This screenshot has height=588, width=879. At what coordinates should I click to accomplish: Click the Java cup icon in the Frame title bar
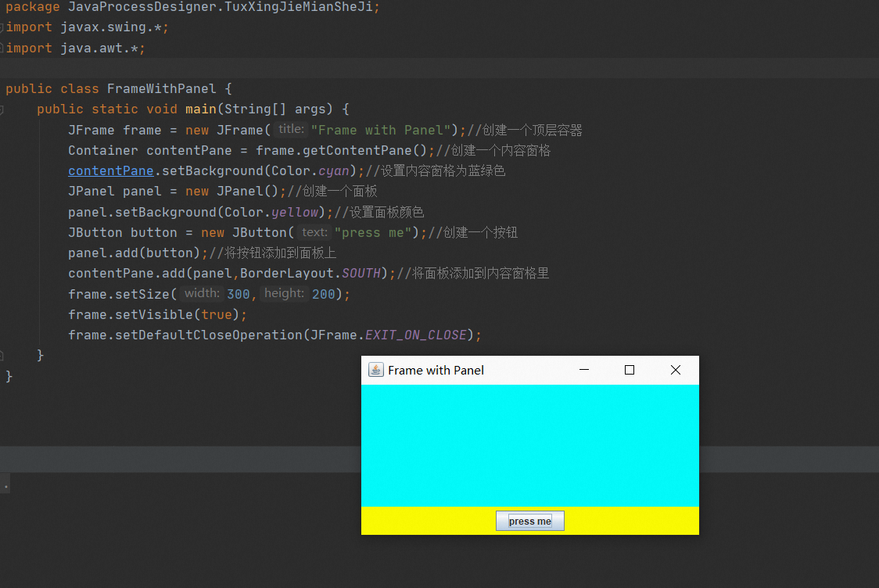click(x=376, y=369)
